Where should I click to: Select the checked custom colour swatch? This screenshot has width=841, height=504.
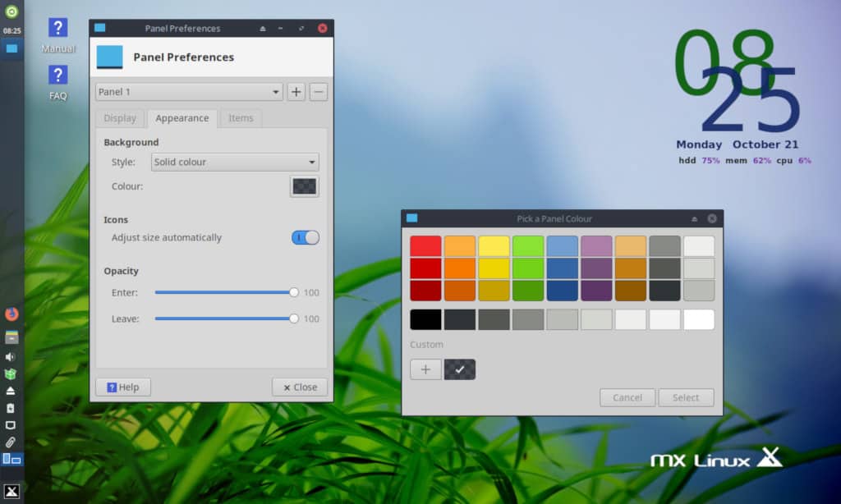click(x=459, y=369)
